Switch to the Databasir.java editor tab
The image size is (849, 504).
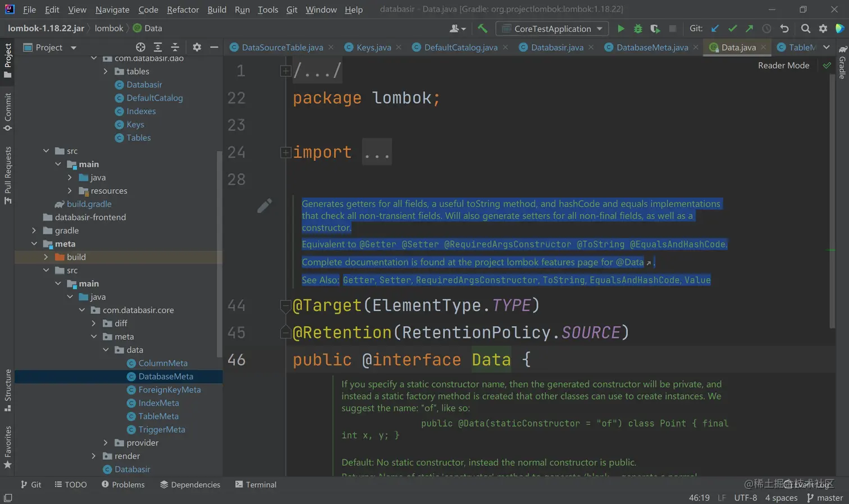pyautogui.click(x=556, y=48)
